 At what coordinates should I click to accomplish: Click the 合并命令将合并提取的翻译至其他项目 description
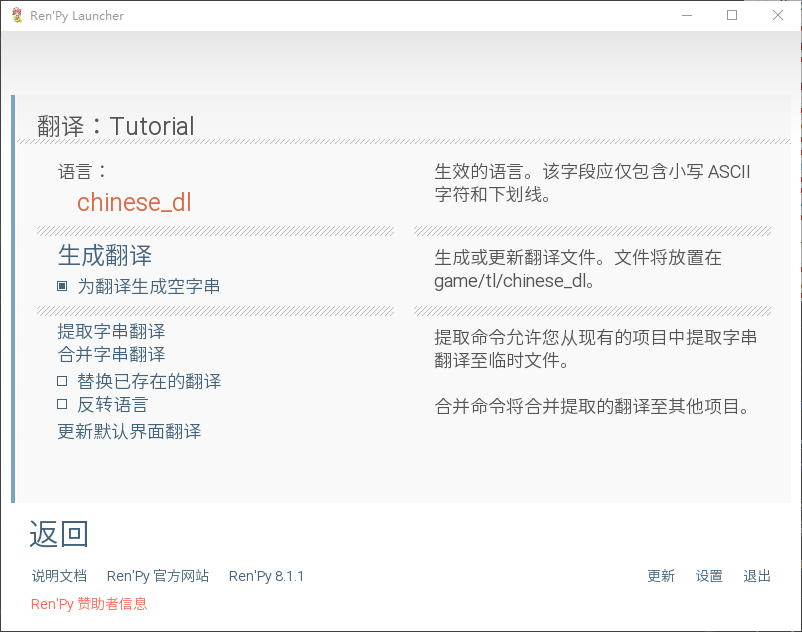(592, 407)
